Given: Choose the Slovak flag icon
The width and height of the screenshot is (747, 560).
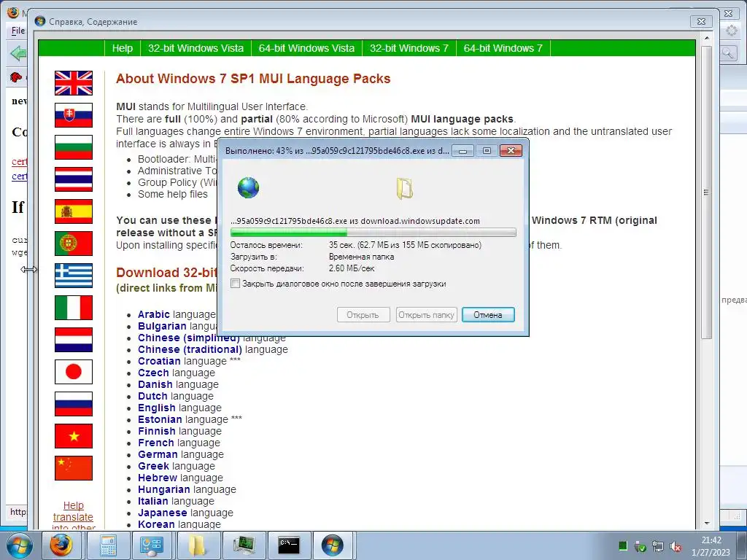Looking at the screenshot, I should (74, 115).
